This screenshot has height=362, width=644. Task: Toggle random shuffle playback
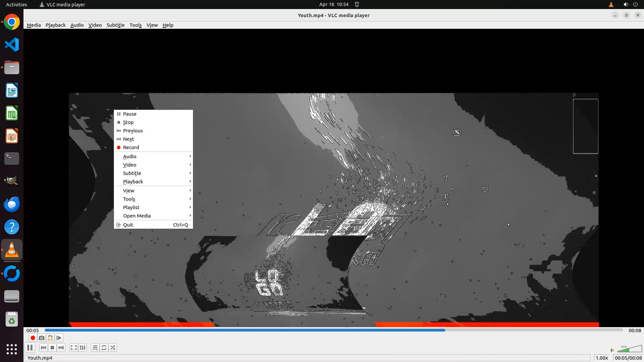[113, 348]
